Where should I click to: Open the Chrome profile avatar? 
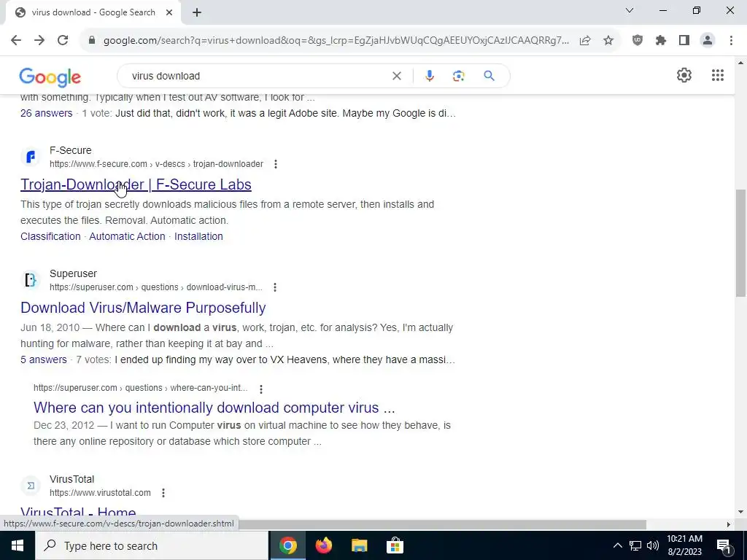coord(708,41)
